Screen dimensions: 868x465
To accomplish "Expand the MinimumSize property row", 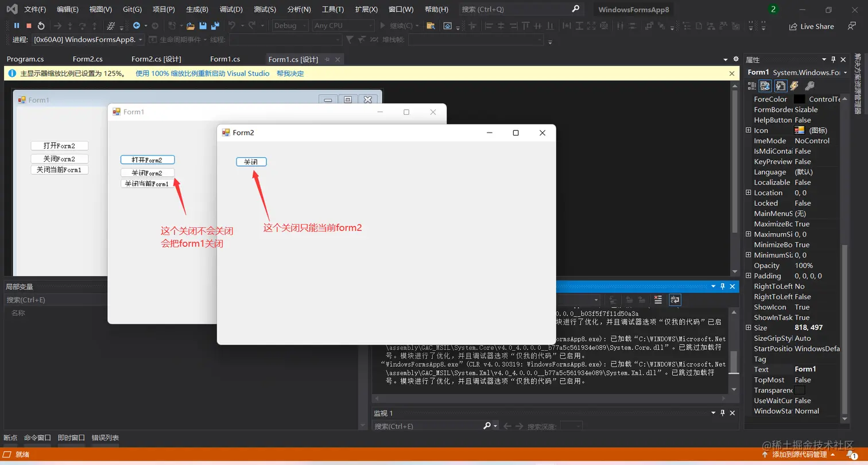I will click(x=749, y=255).
